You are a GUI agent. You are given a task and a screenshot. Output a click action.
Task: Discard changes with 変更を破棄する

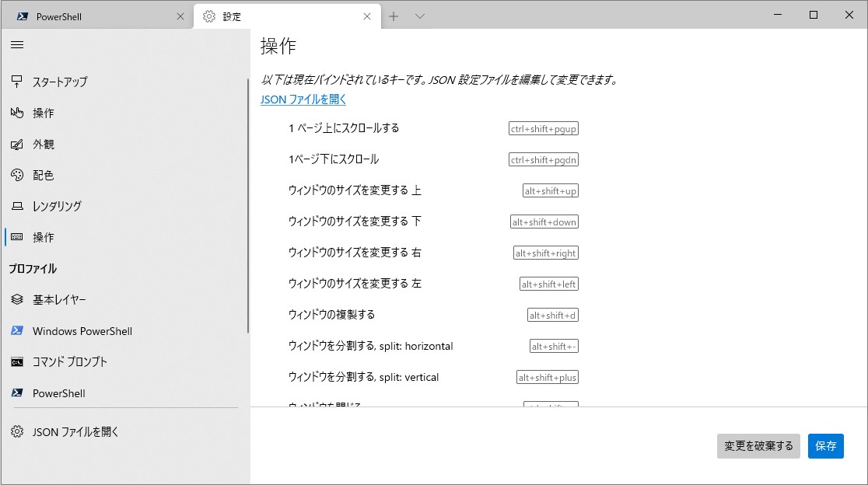click(x=758, y=446)
